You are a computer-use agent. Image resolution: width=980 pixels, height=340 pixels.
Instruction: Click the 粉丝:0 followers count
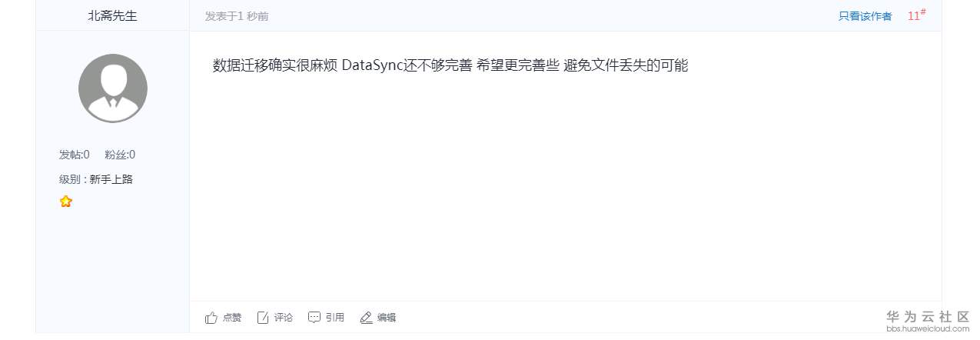tap(120, 155)
